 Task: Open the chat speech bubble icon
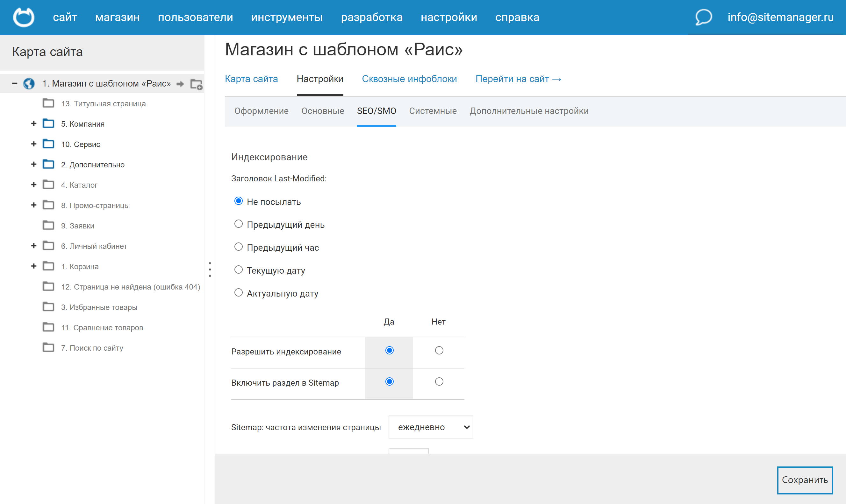coord(704,17)
